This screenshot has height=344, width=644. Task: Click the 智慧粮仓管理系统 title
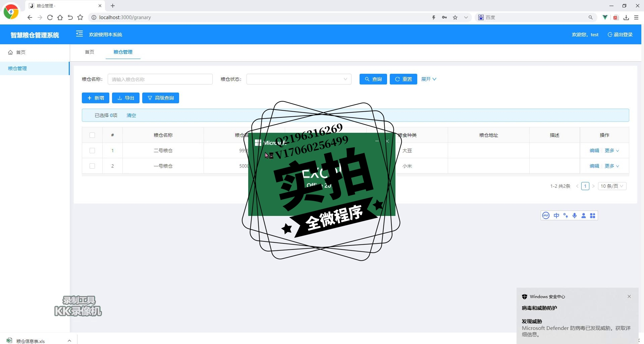35,35
